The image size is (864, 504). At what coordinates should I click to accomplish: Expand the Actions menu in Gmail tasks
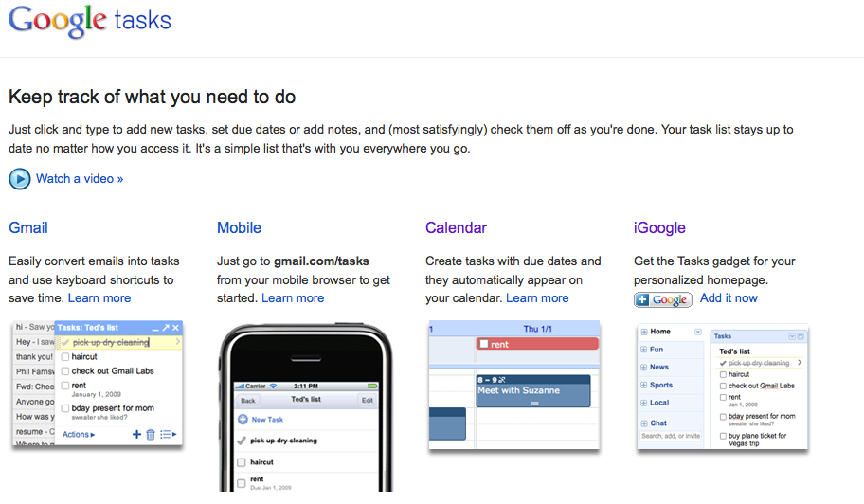point(79,434)
